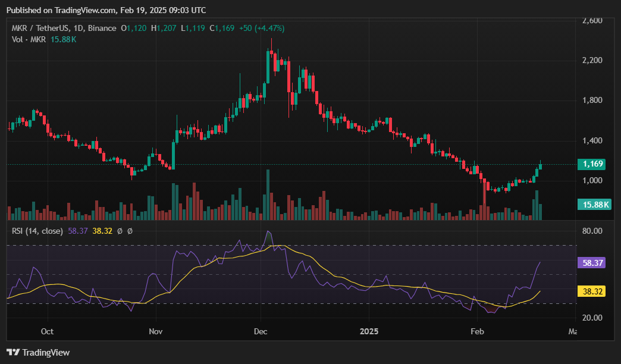Screen dimensions: 621x364
Task: Click the 2,600 price axis label
Action: [592, 20]
